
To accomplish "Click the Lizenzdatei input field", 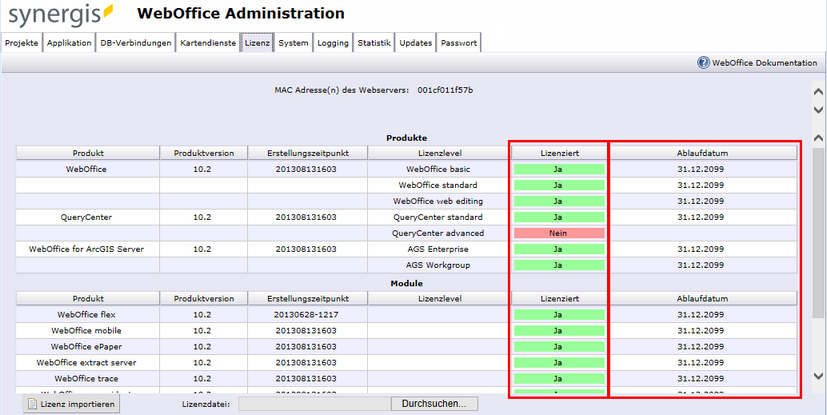I will pyautogui.click(x=314, y=404).
